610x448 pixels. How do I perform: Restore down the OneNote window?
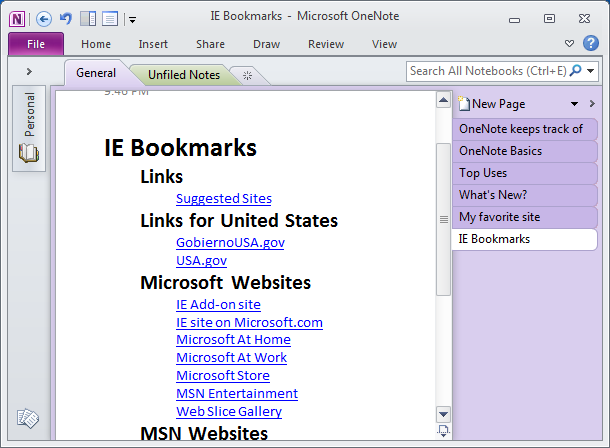549,19
